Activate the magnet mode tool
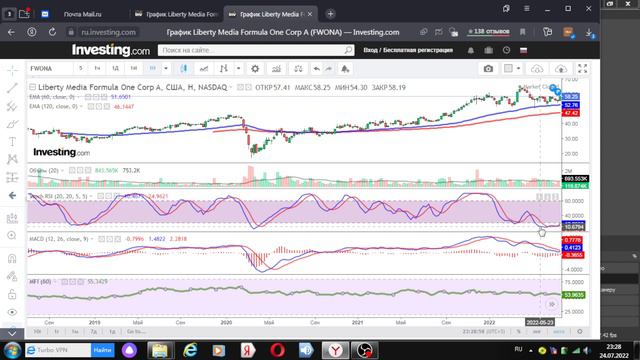This screenshot has width=640, height=360. 12,258
